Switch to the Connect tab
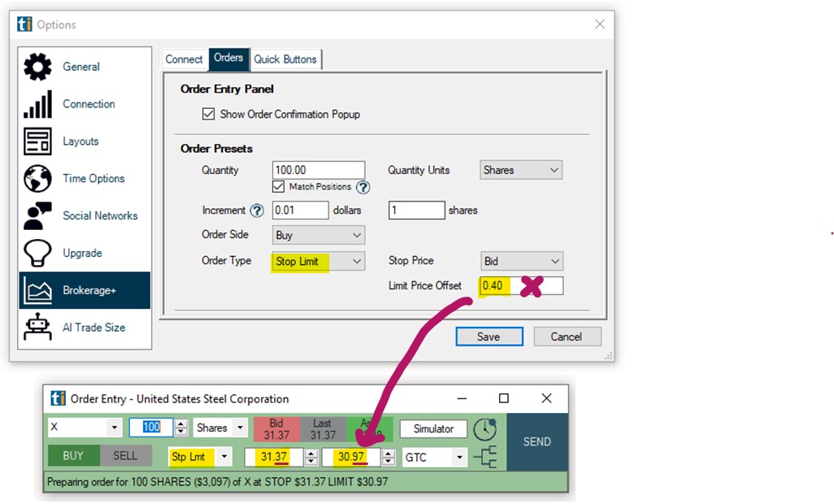834x504 pixels. point(184,59)
